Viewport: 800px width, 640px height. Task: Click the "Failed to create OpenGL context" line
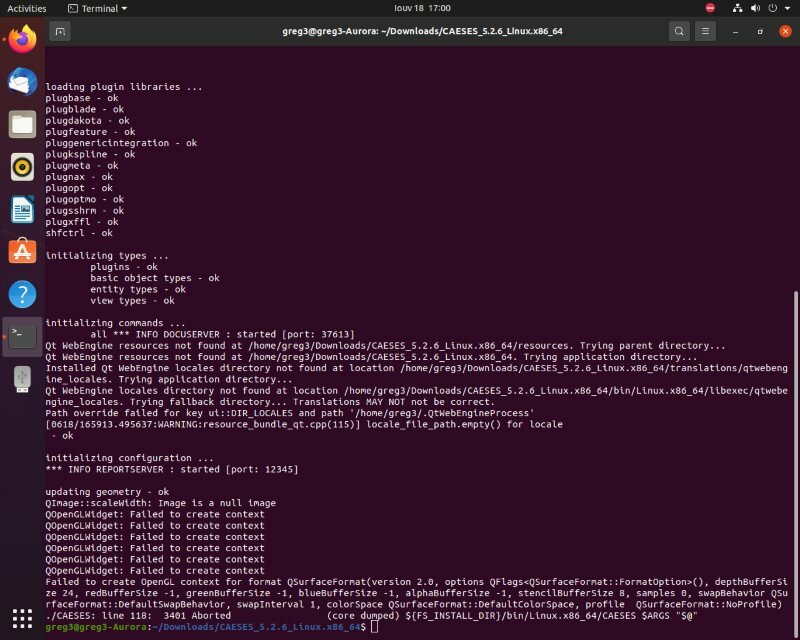[x=416, y=593]
